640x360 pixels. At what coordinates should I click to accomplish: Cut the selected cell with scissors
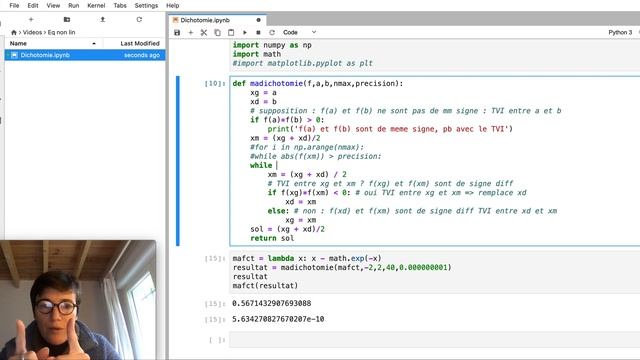tap(204, 32)
